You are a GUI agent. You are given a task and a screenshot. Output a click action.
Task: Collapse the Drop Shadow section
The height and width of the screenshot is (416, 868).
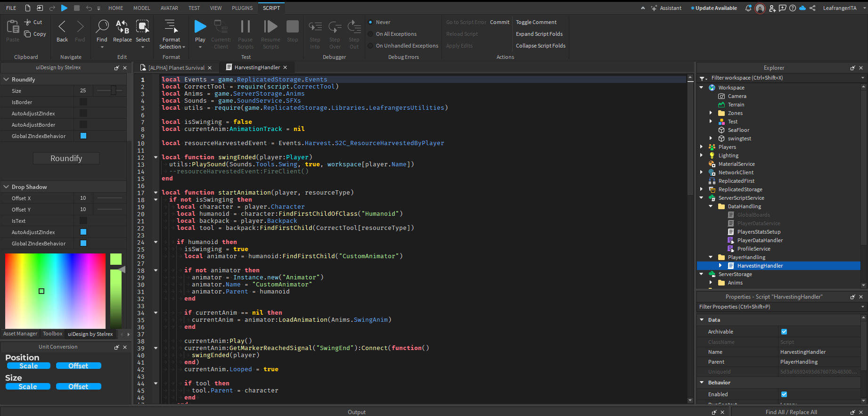coord(6,187)
